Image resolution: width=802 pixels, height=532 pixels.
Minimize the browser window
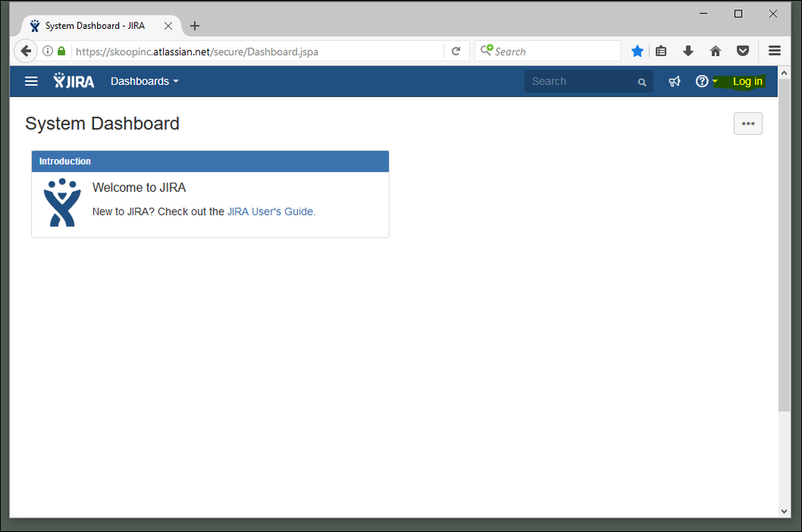coord(703,14)
